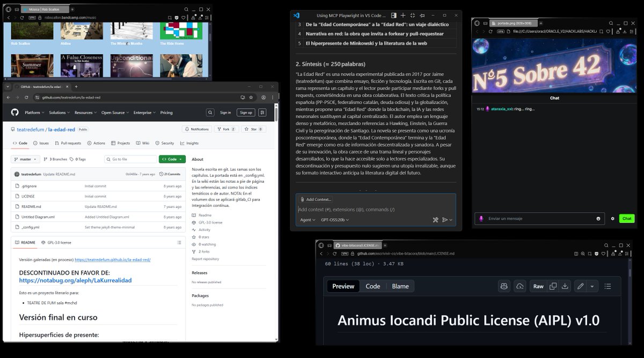The width and height of the screenshot is (644, 358).
Task: Open README outline list icon in GitHub
Action: pyautogui.click(x=179, y=242)
